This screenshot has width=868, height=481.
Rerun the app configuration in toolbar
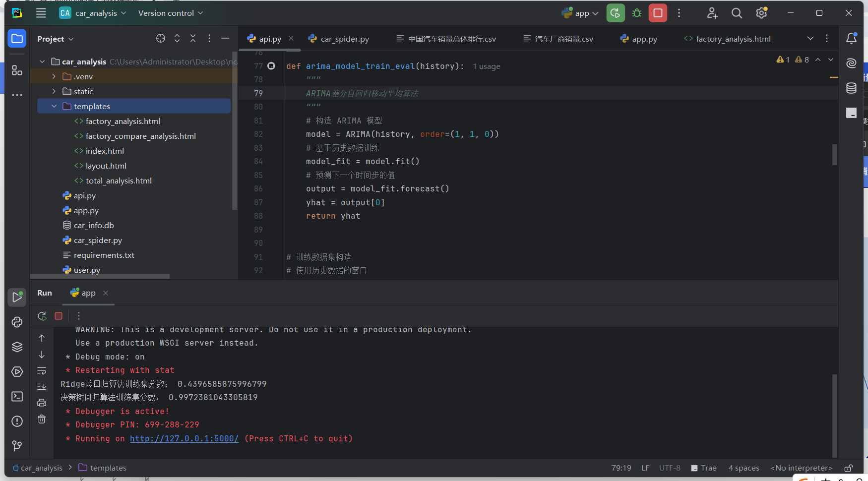point(616,13)
